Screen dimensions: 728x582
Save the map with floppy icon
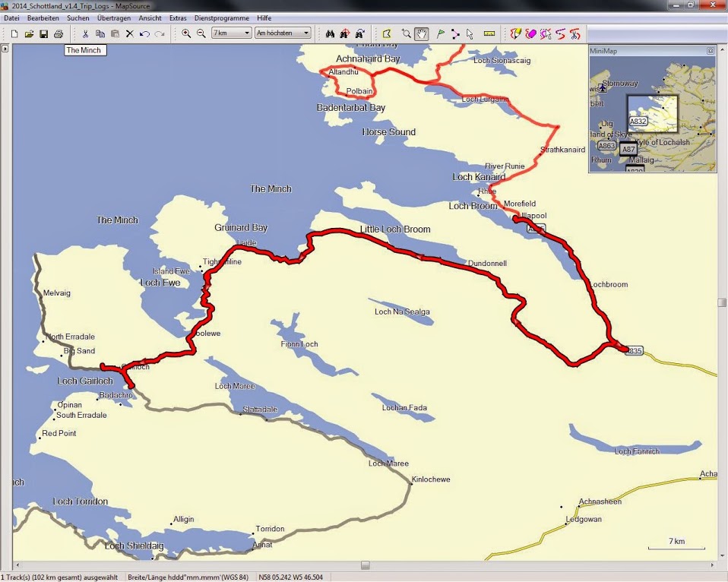point(43,33)
